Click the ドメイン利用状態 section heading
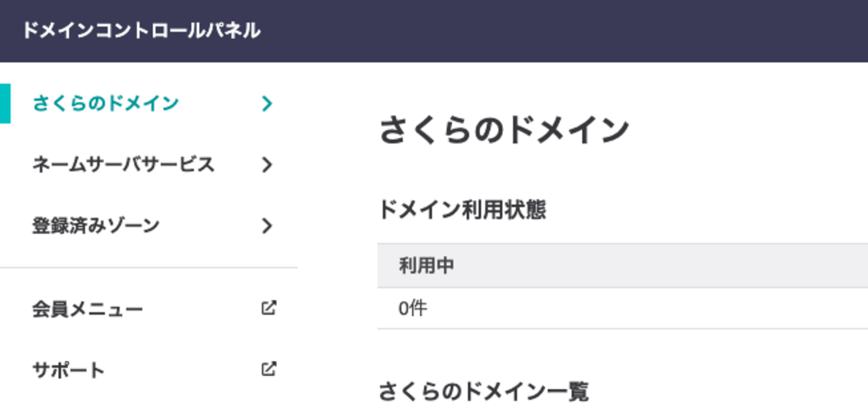Screen dimensions: 868x417 [462, 211]
